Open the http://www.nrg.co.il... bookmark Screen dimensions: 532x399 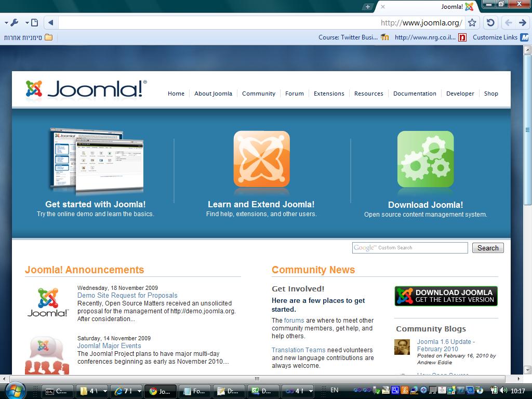(431, 37)
